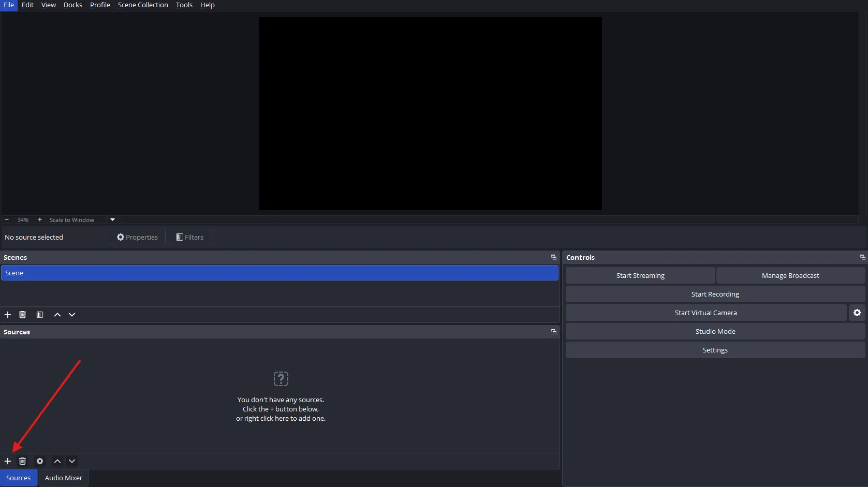Open the Scene Collection menu
The width and height of the screenshot is (868, 487).
143,5
